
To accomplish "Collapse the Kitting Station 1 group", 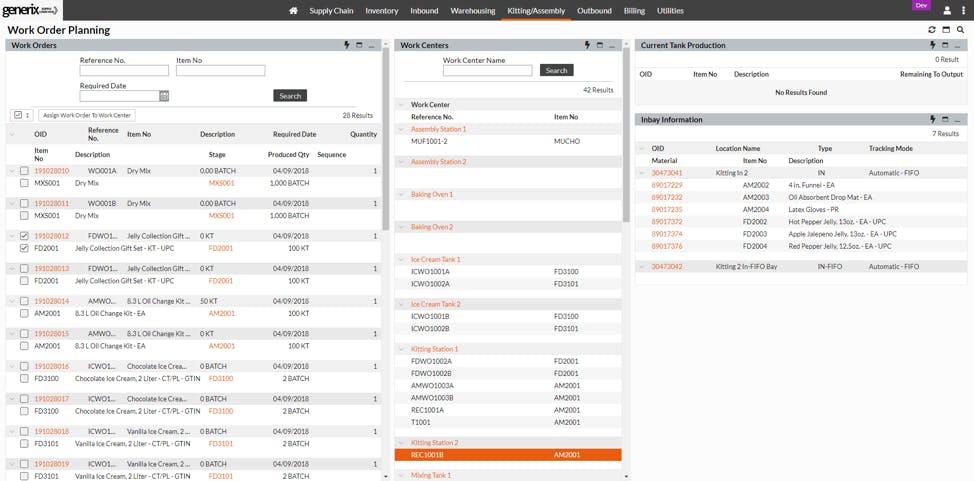I will pyautogui.click(x=401, y=349).
